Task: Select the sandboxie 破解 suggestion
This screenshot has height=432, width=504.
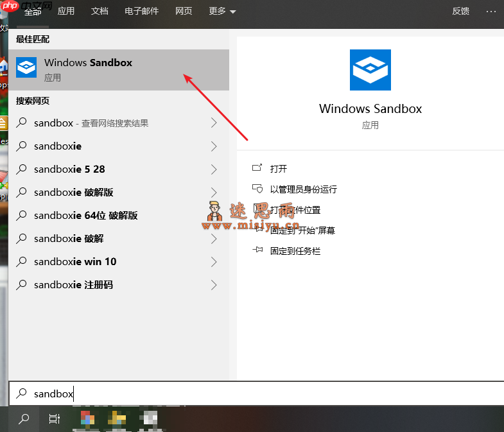Action: point(119,239)
